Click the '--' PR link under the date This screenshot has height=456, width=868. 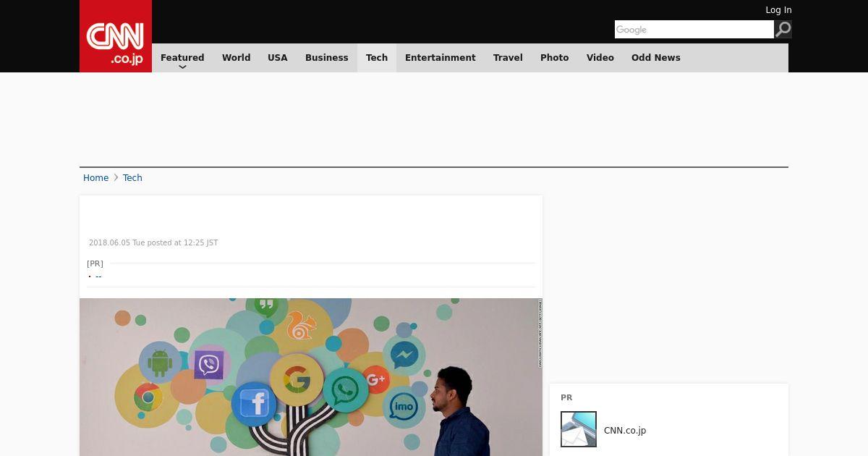click(x=98, y=276)
